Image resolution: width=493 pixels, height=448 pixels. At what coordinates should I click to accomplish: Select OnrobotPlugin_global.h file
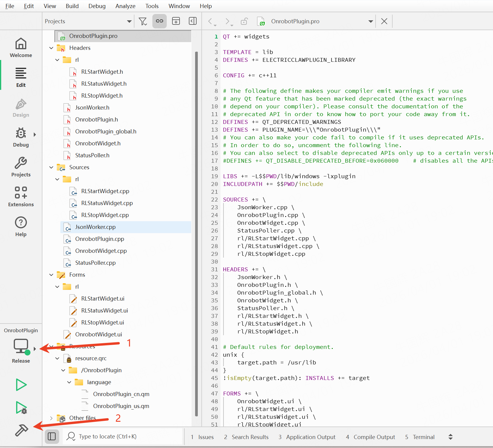click(105, 131)
